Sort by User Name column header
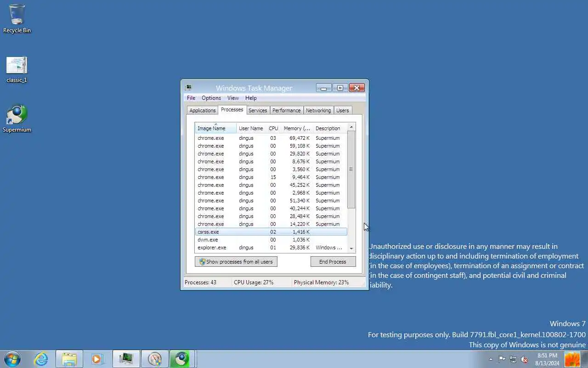This screenshot has width=588, height=368. pos(251,128)
